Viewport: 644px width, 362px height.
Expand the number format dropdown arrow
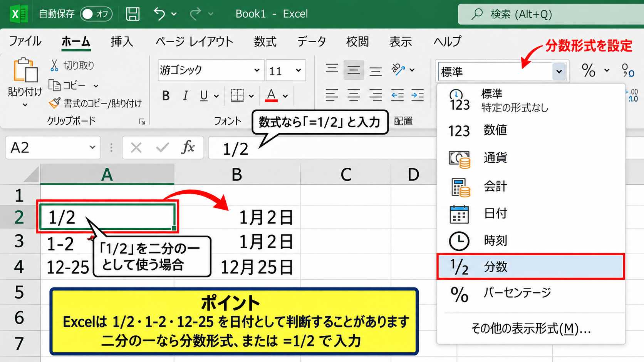(x=559, y=72)
